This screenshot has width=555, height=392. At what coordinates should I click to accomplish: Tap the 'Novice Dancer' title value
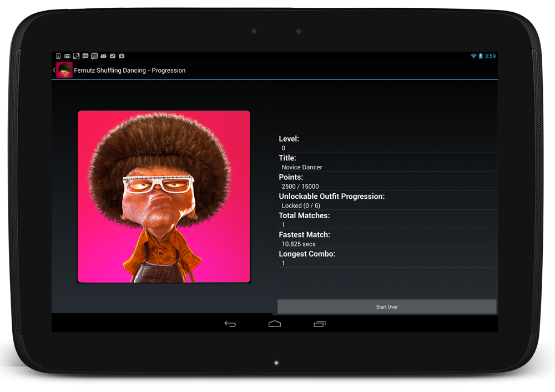coord(302,167)
